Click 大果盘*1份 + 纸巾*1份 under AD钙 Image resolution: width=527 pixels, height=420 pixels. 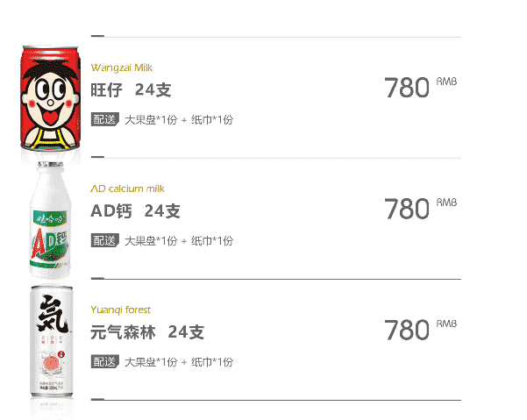click(x=179, y=241)
